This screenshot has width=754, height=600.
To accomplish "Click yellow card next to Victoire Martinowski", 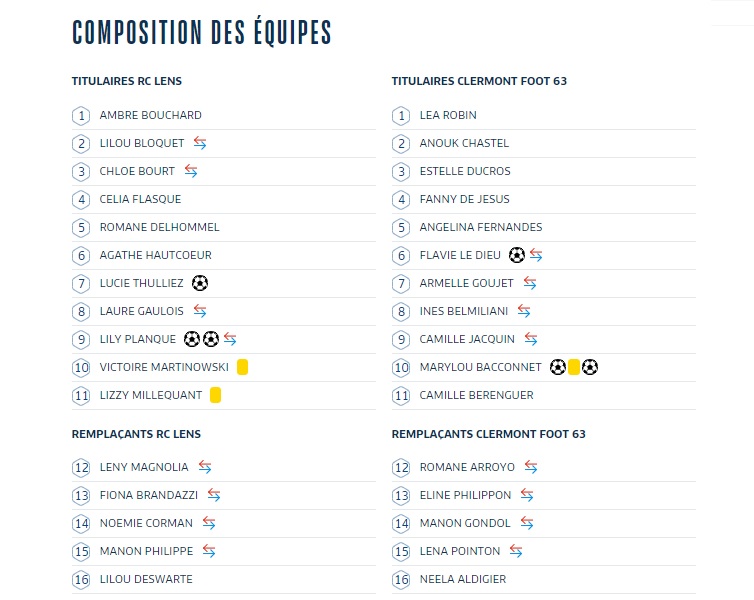I will click(242, 367).
